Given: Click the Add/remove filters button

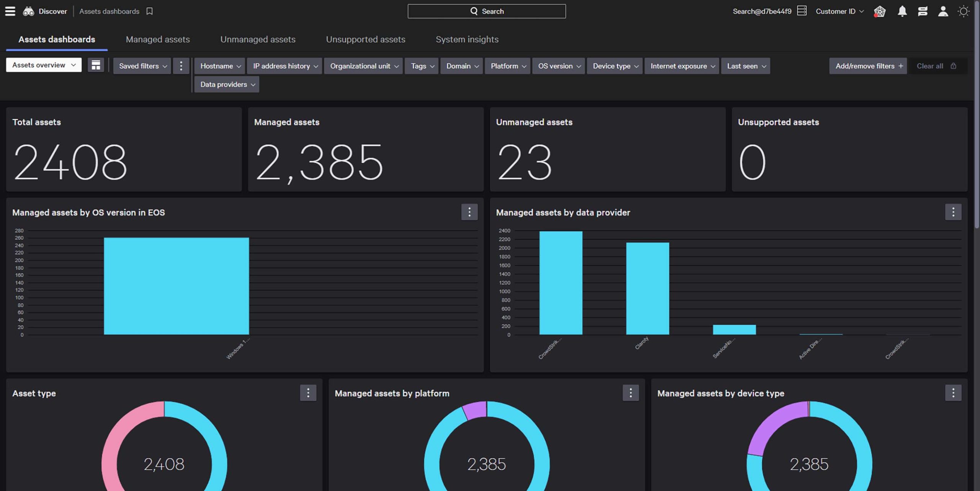Looking at the screenshot, I should pos(868,66).
